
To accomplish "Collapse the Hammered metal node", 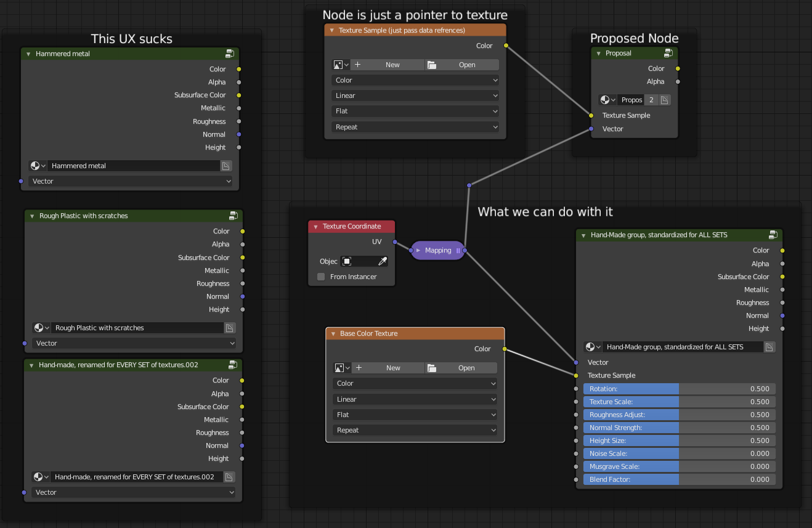I will click(28, 54).
